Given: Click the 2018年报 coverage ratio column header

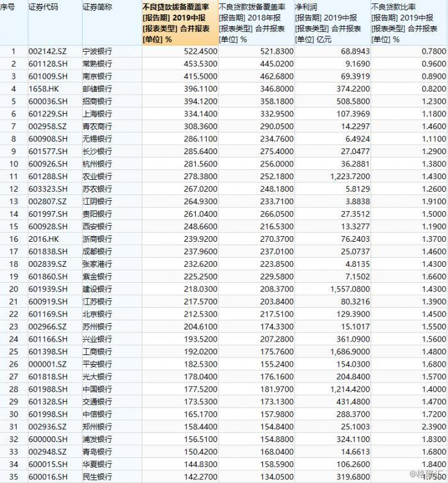Looking at the screenshot, I should [257, 23].
